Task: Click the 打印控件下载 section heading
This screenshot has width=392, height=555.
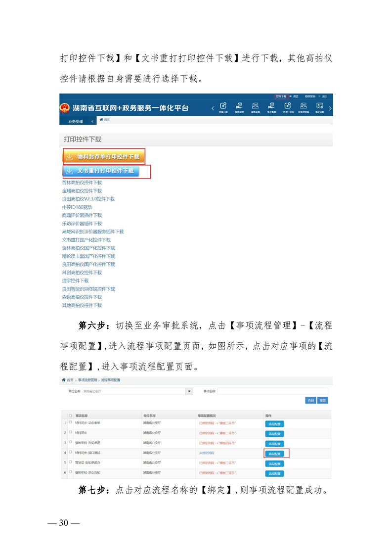Action: click(83, 139)
